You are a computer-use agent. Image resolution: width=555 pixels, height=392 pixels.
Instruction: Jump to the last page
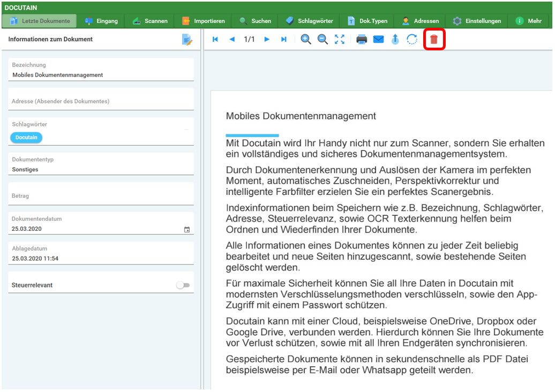pyautogui.click(x=284, y=39)
